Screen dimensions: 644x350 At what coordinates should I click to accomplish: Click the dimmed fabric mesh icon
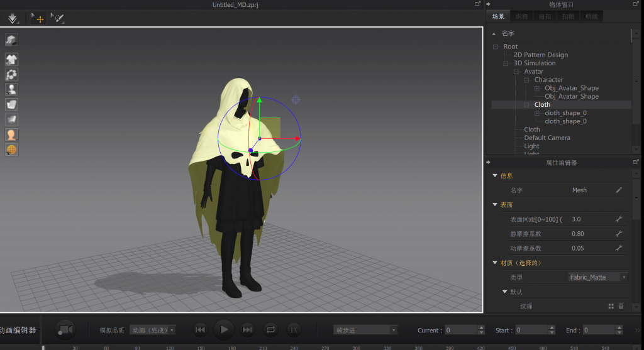click(11, 119)
